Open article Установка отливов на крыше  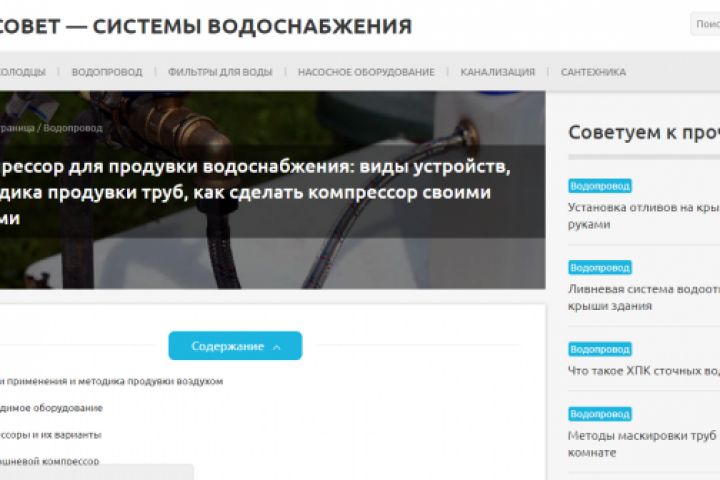tap(644, 216)
